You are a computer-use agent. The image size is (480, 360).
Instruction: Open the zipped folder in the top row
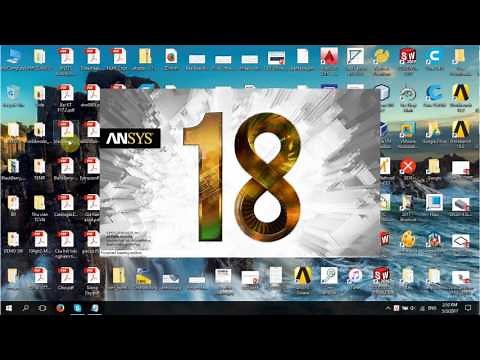pyautogui.click(x=145, y=56)
